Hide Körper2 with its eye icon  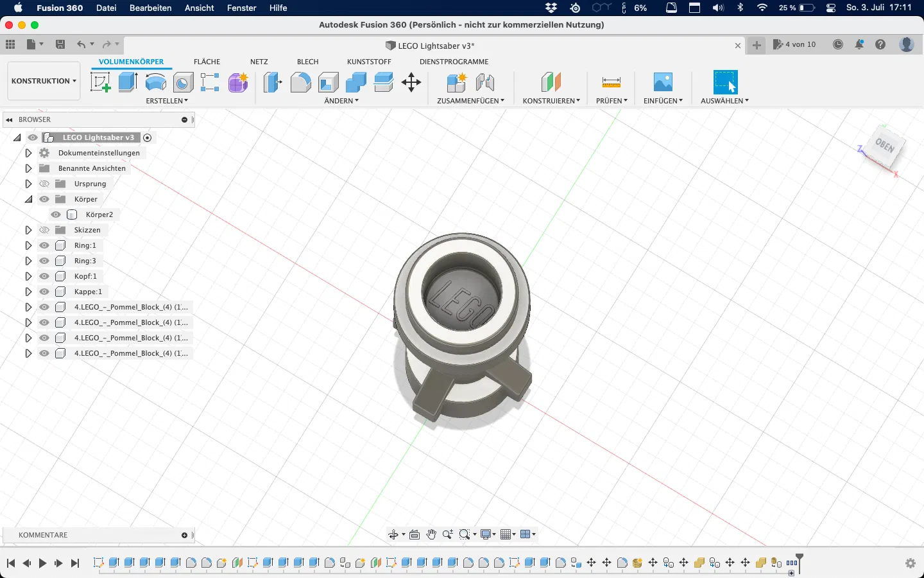[56, 215]
